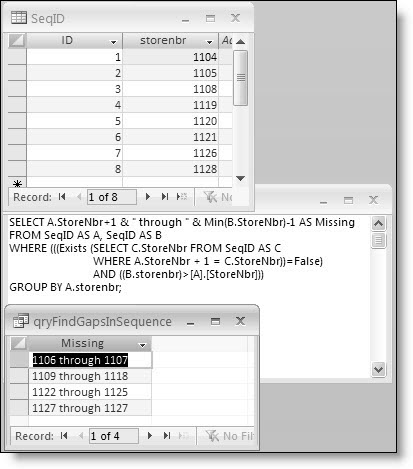The width and height of the screenshot is (413, 469).
Task: Click the Missing column header
Action: coord(90,343)
